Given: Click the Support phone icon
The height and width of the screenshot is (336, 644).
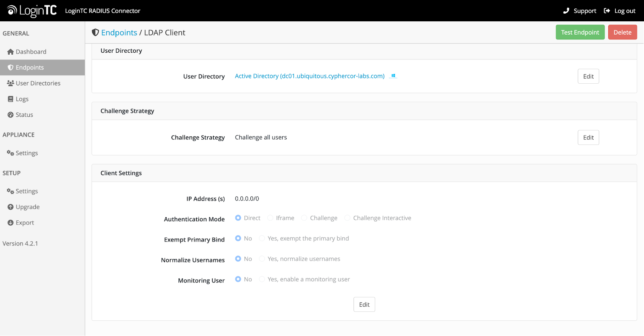Looking at the screenshot, I should 566,11.
